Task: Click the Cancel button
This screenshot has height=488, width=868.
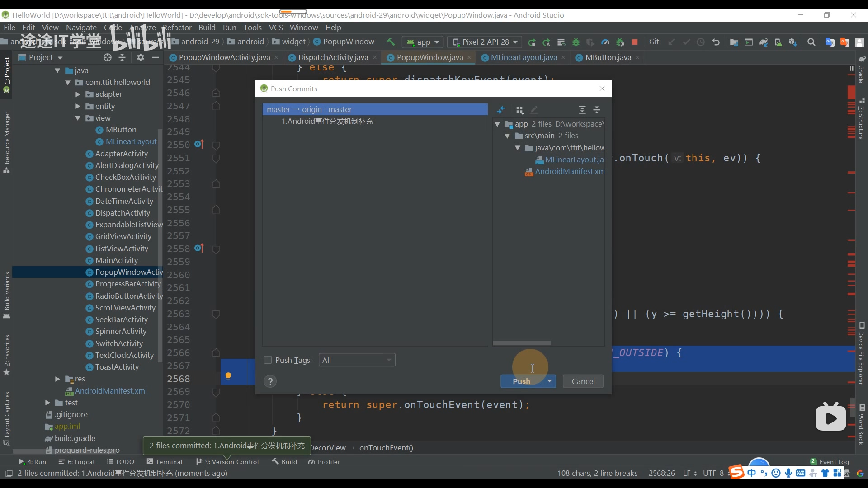Action: pyautogui.click(x=583, y=381)
